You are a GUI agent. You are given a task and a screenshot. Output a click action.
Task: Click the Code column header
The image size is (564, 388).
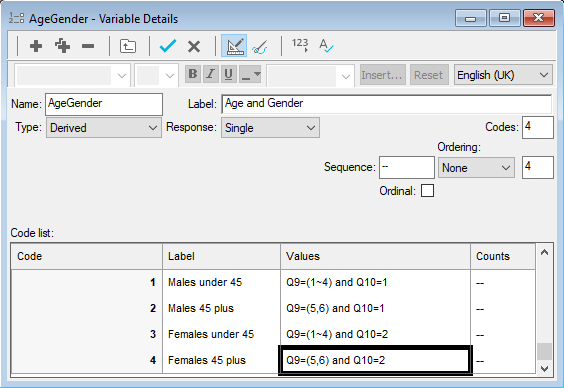click(87, 256)
